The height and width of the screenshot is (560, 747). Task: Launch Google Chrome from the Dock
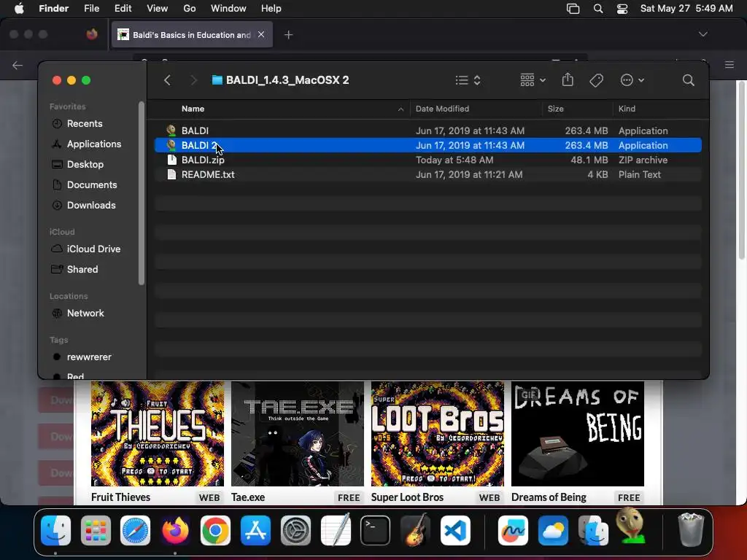click(x=215, y=530)
